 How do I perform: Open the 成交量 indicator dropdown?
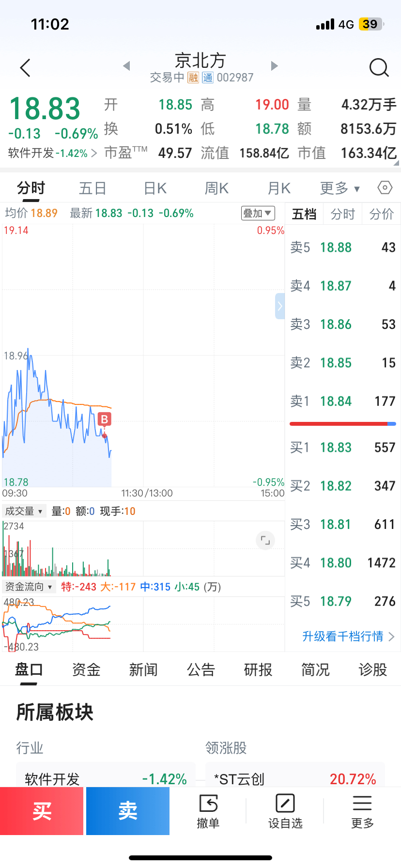24,511
